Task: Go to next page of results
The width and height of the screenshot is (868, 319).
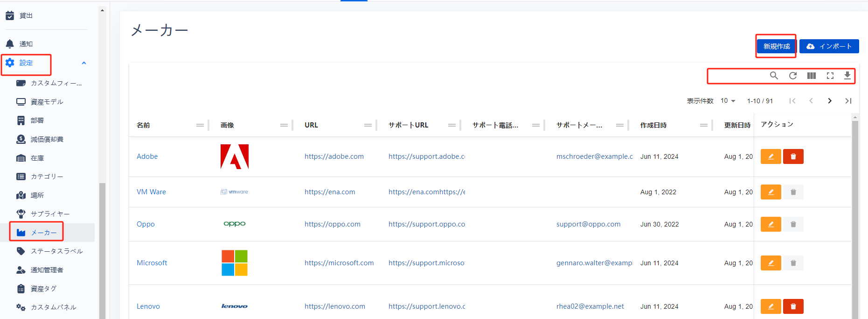Action: [x=830, y=101]
